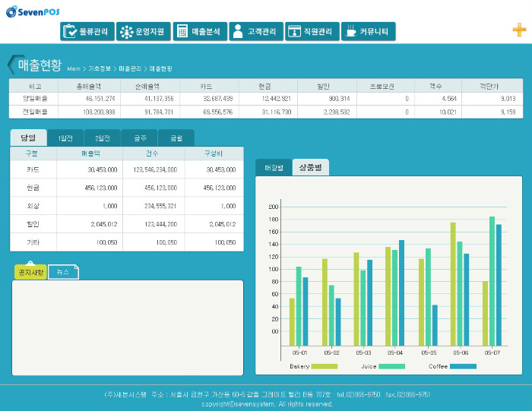Viewport: 532px width, 411px height.
Task: Open the 뉴스 tab
Action: (62, 272)
